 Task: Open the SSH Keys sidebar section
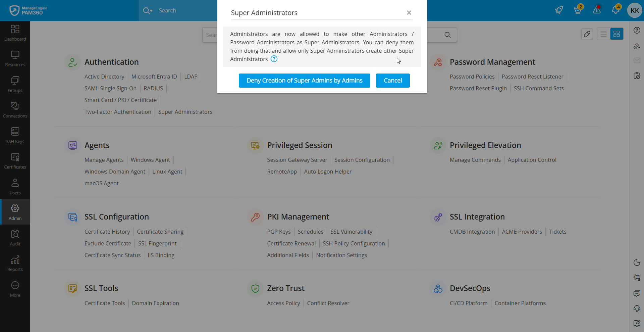(15, 135)
